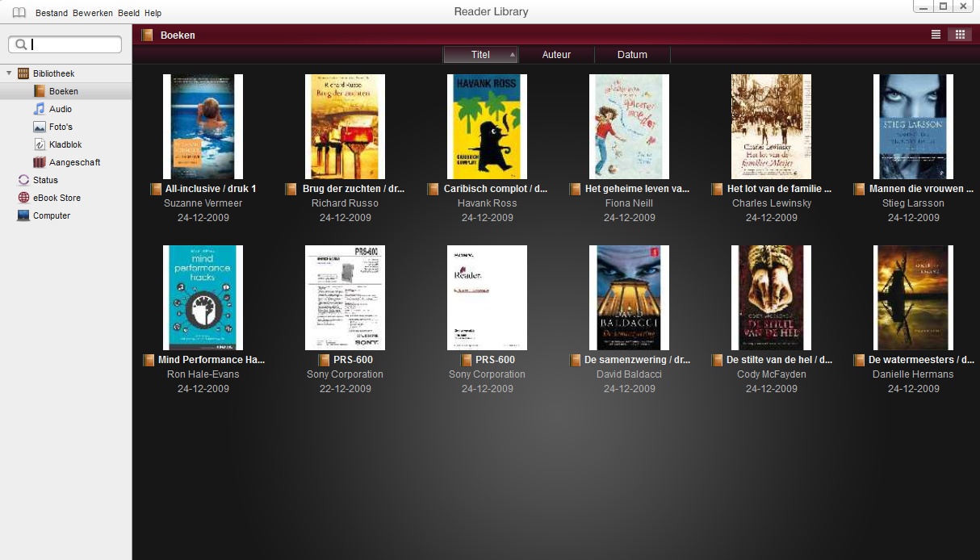Viewport: 980px width, 560px height.
Task: Click book icon beside Brug der zuchten
Action: [291, 189]
